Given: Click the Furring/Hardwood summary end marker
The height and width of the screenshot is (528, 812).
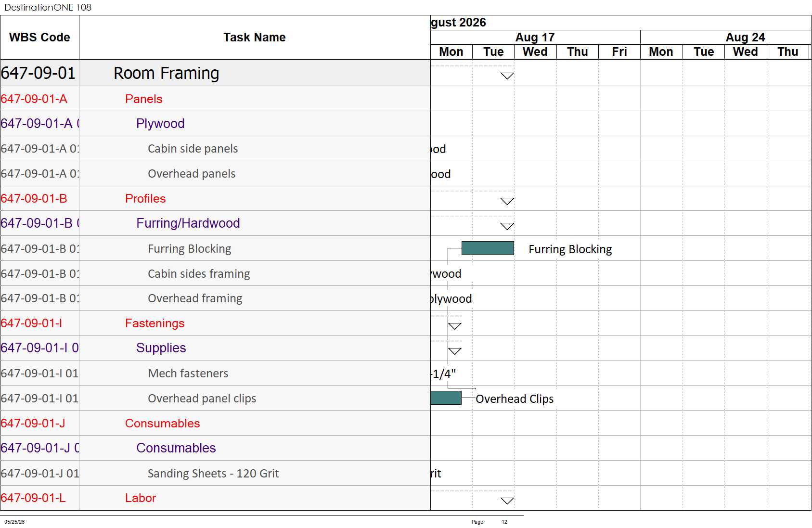Looking at the screenshot, I should [507, 226].
